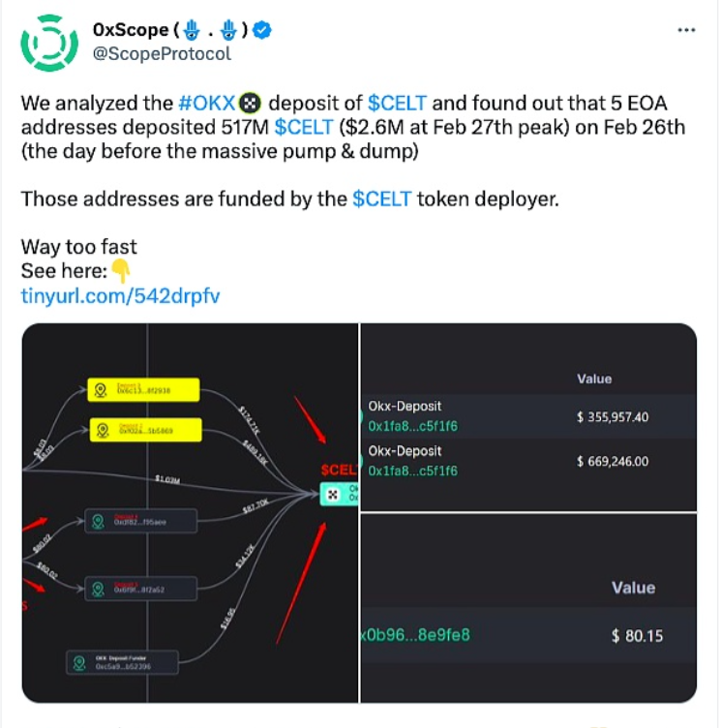Open the tweet's three-dot more menu
The image size is (721, 728).
[x=686, y=30]
